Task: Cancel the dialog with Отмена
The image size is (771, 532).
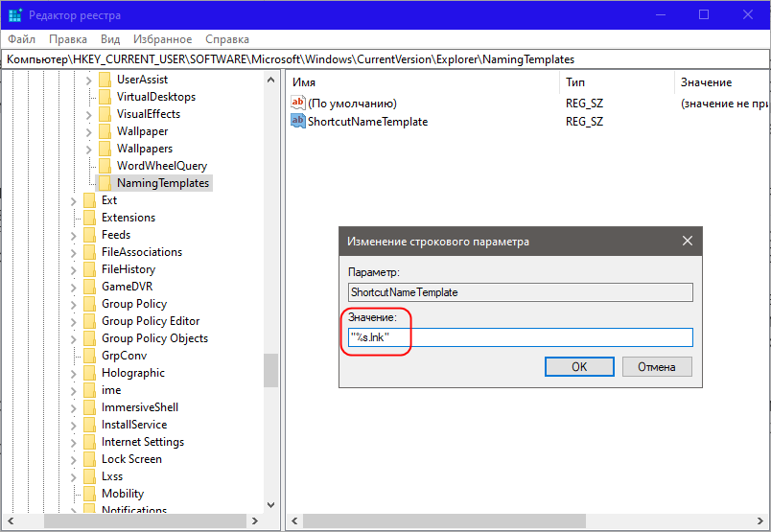Action: 657,367
